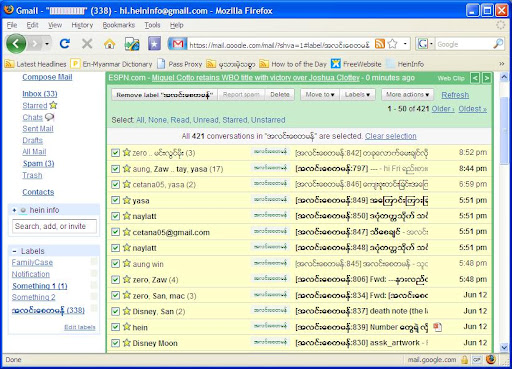Show next web clip arrow
Viewport: 512px width, 369px height.
(486, 78)
